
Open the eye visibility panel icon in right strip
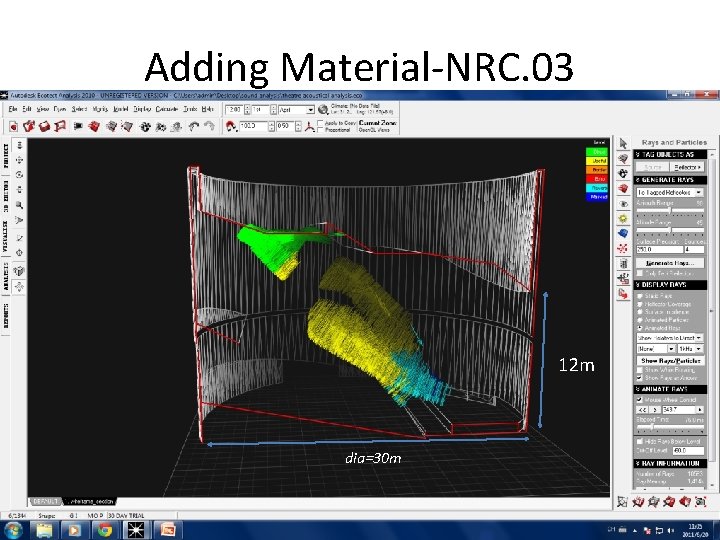(623, 203)
